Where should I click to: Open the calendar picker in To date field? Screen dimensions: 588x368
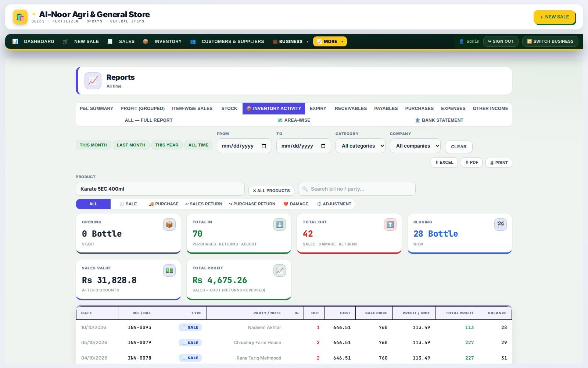pos(323,146)
